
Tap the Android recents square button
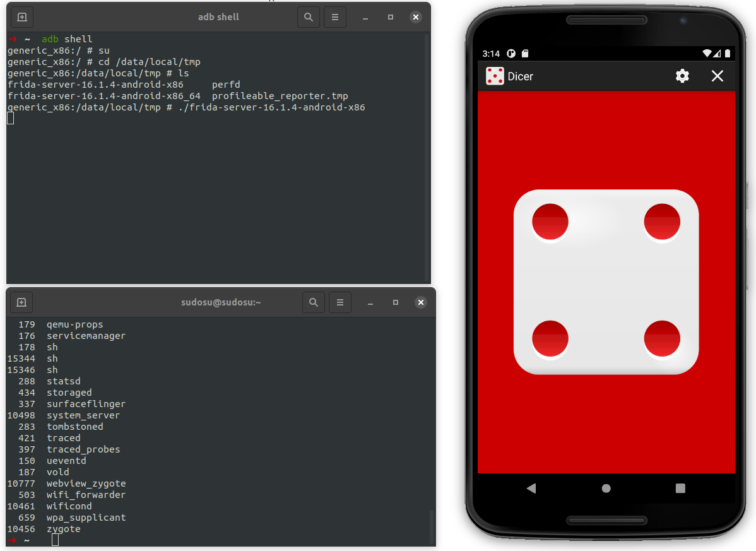pos(680,488)
